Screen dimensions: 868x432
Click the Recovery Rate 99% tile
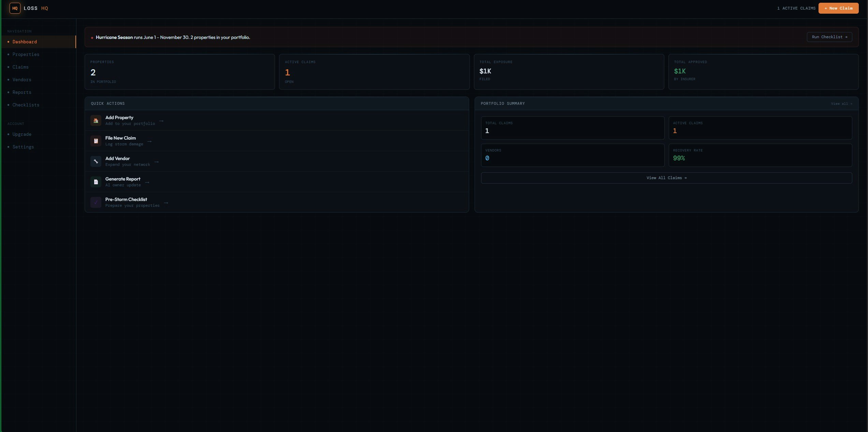760,155
